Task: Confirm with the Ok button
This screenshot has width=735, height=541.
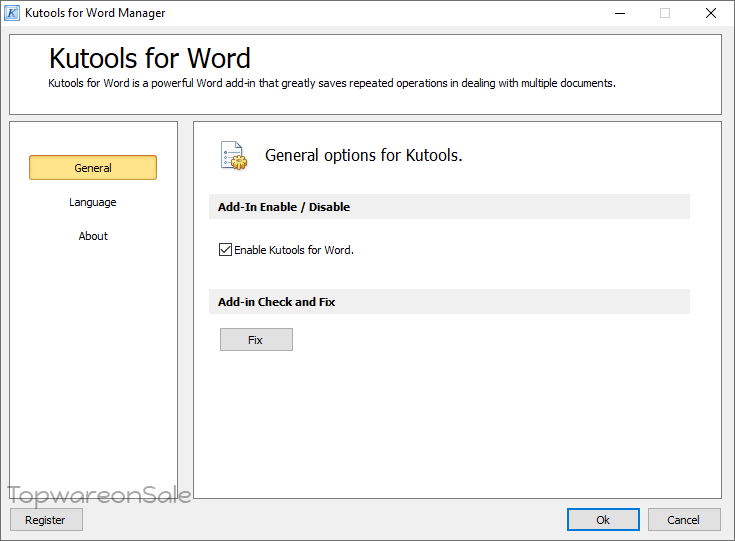Action: point(603,519)
